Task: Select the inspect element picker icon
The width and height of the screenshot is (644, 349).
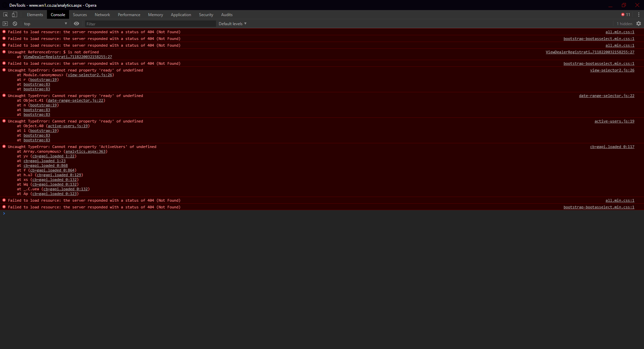Action: tap(5, 14)
